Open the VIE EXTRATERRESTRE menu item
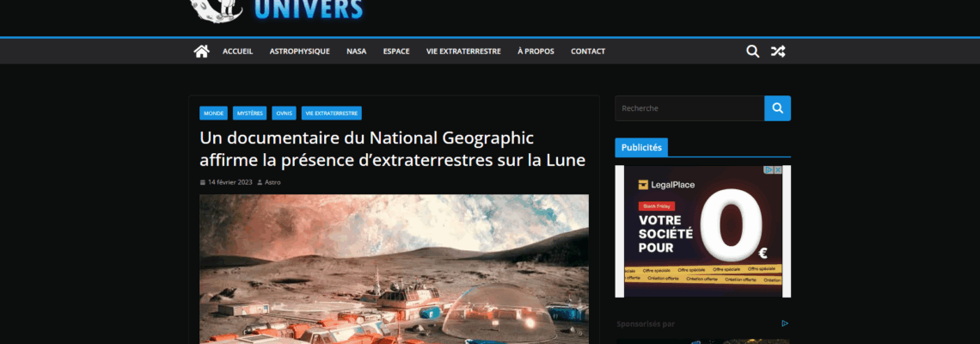The width and height of the screenshot is (980, 344). point(463,52)
